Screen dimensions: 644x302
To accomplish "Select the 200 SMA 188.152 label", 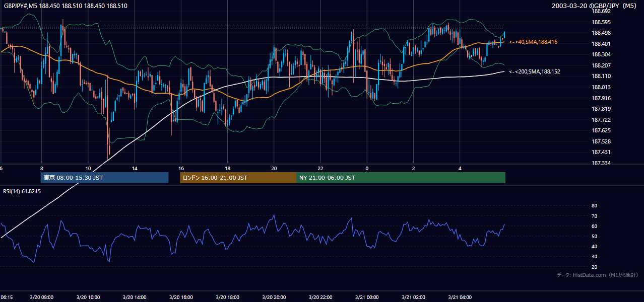I will pyautogui.click(x=535, y=71).
